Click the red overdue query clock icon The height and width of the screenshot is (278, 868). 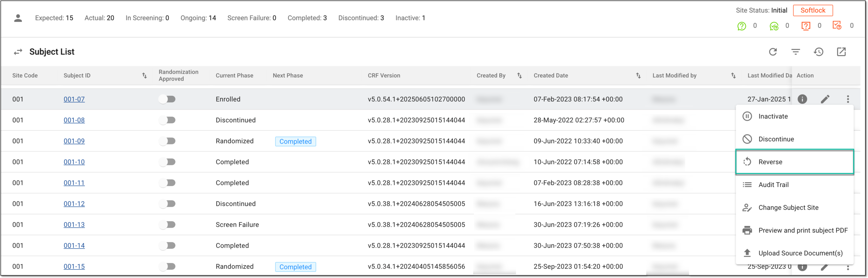[x=837, y=25]
